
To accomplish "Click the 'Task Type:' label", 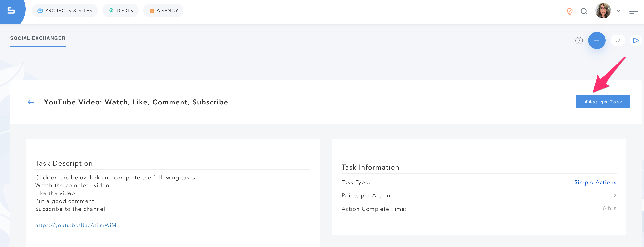I will click(356, 182).
